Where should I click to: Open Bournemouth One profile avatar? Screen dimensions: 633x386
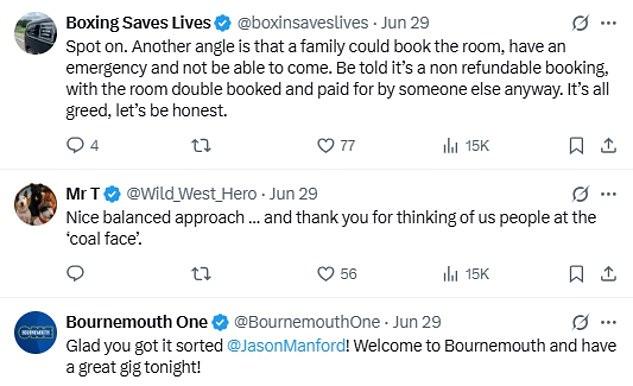(36, 332)
